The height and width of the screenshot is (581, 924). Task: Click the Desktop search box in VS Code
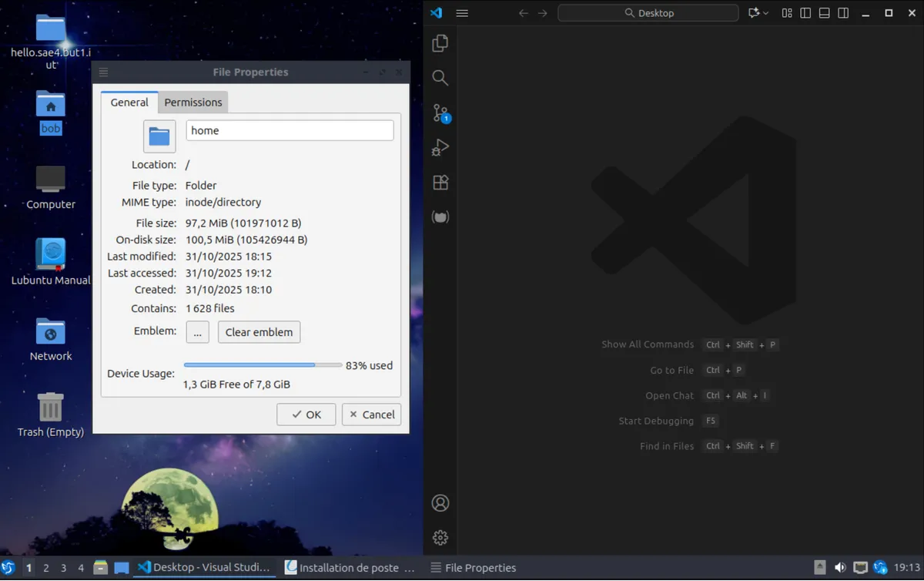pyautogui.click(x=648, y=13)
